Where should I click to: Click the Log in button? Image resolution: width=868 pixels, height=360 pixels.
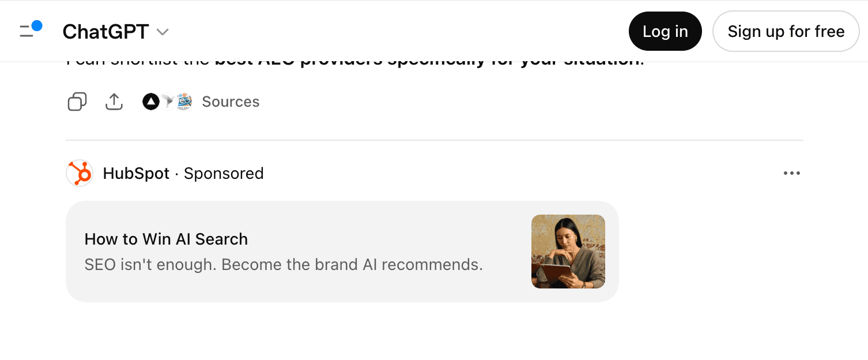[x=665, y=31]
